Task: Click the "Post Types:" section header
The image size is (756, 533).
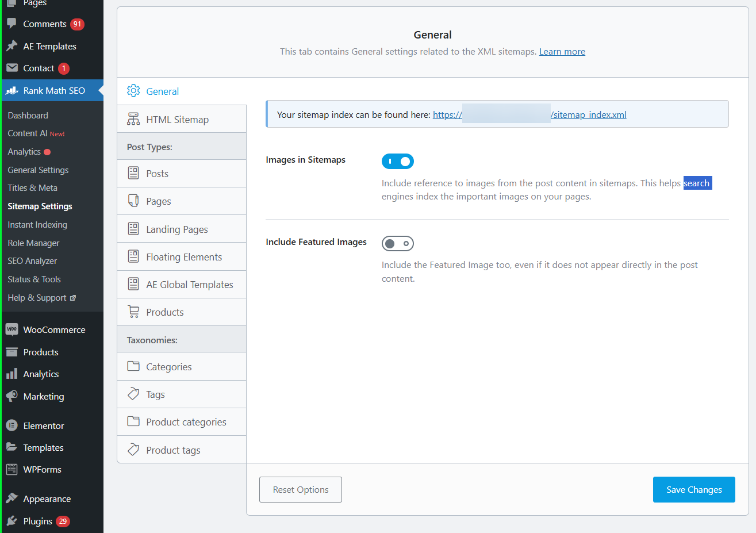Action: [149, 147]
